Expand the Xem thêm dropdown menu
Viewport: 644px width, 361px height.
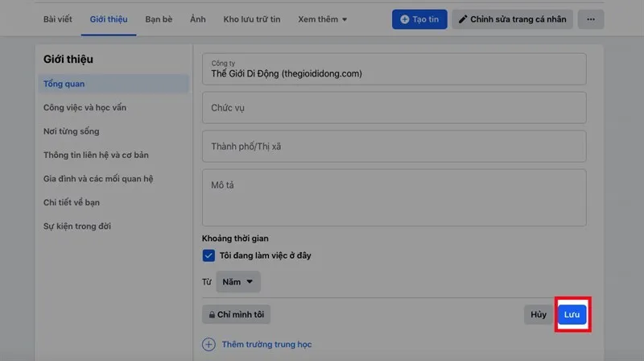pyautogui.click(x=322, y=19)
